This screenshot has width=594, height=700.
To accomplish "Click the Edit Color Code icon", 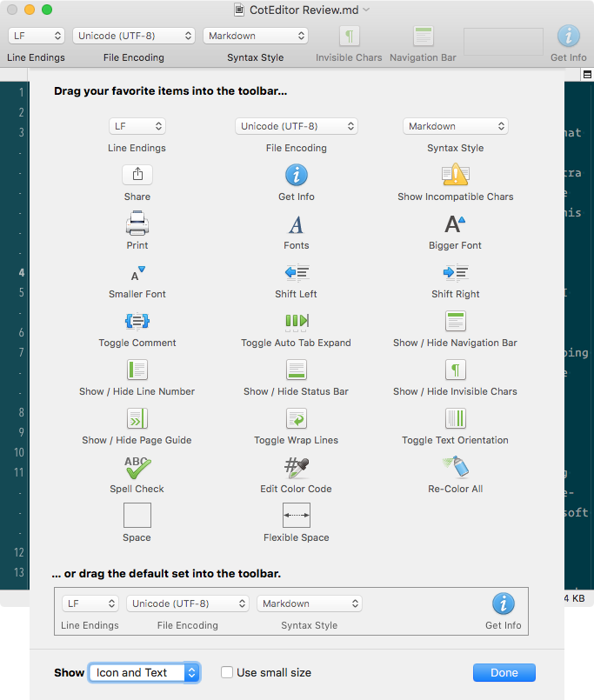I will 297,468.
